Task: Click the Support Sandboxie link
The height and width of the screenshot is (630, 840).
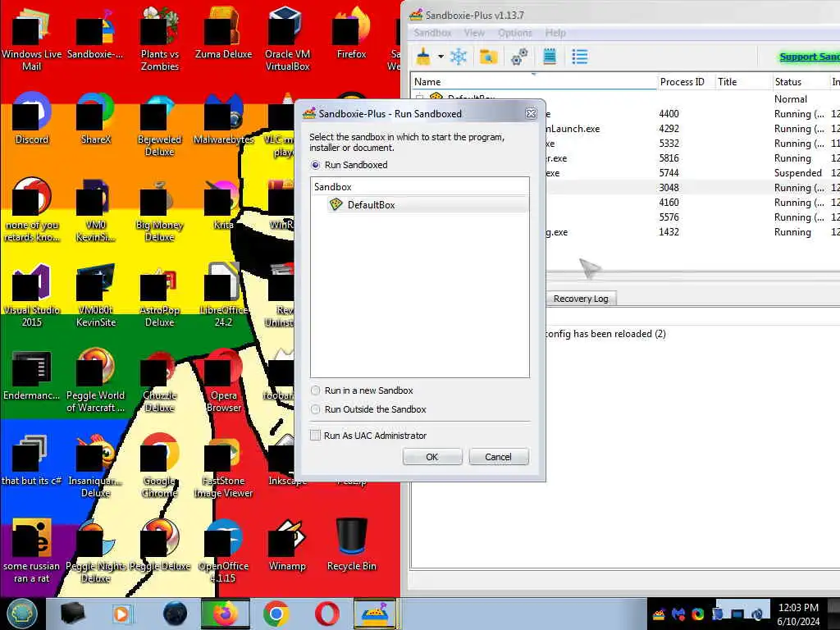Action: (809, 57)
